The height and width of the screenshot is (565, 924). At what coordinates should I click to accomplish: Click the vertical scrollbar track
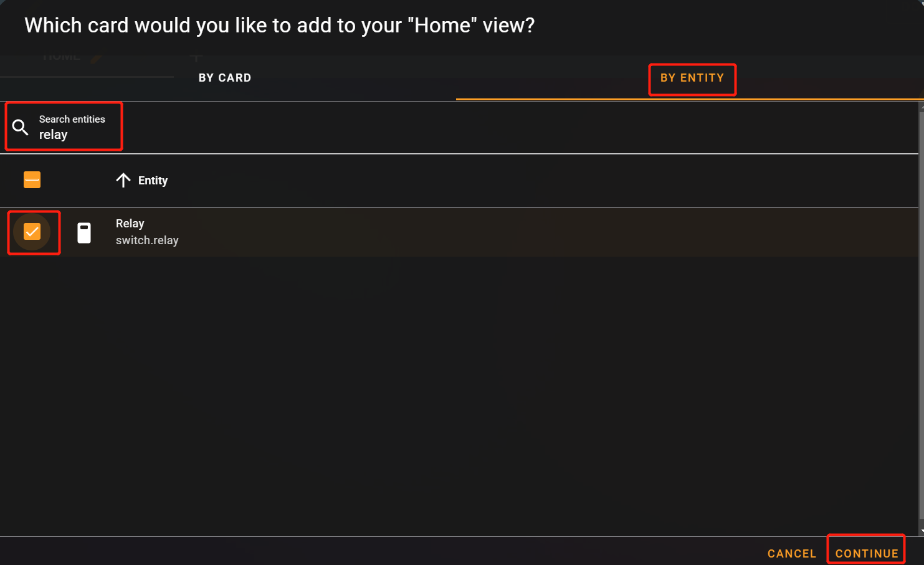pyautogui.click(x=922, y=319)
